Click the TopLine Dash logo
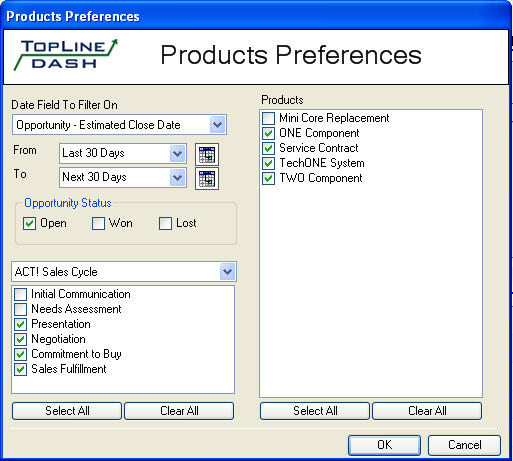The image size is (513, 461). (x=65, y=55)
